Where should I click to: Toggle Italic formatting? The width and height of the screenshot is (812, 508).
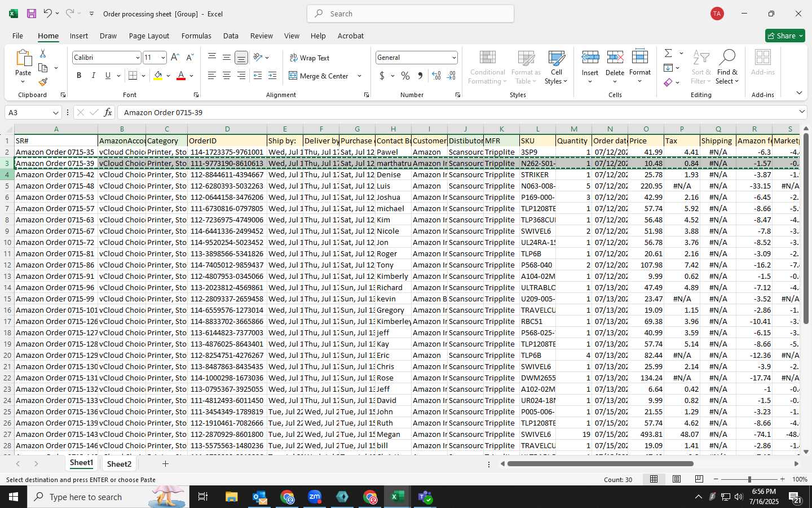coord(94,76)
